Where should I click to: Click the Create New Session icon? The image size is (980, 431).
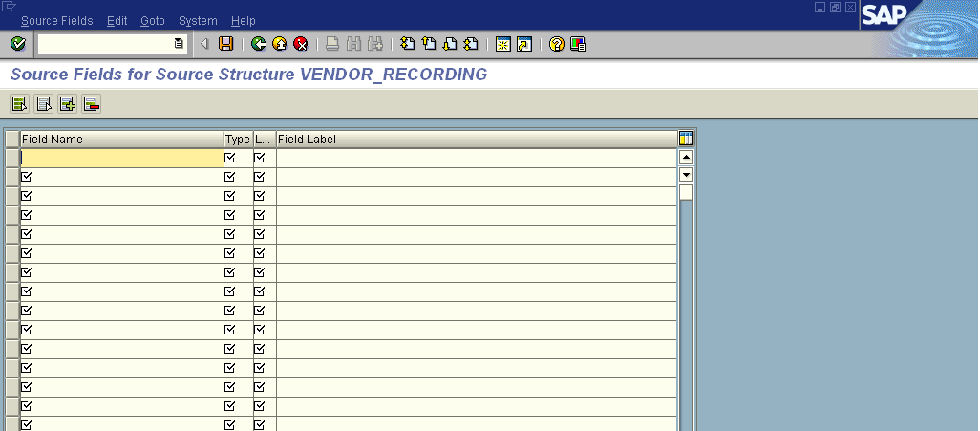click(x=502, y=44)
